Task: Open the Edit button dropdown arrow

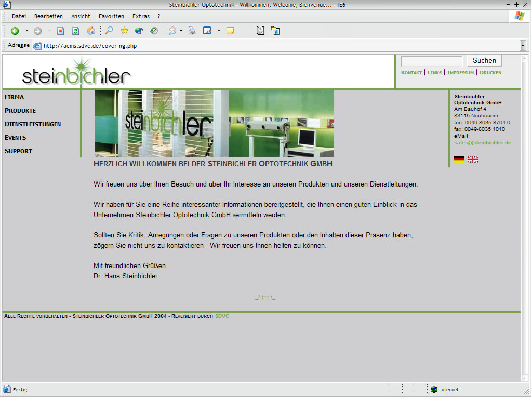Action: click(x=219, y=31)
